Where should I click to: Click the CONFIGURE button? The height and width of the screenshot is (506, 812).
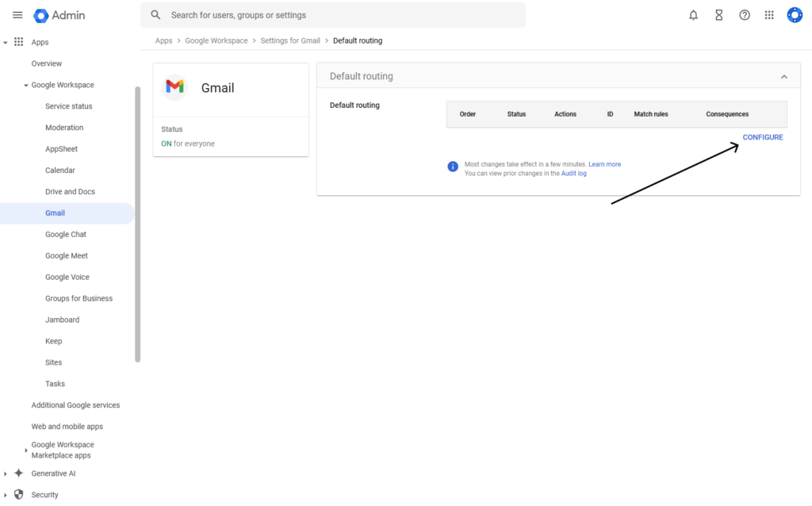pyautogui.click(x=762, y=137)
